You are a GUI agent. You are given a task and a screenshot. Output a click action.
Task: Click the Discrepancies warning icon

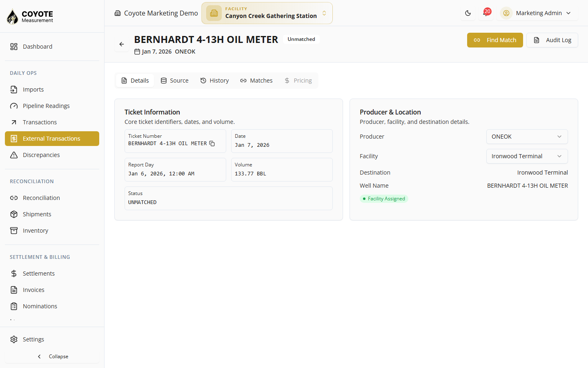point(14,155)
